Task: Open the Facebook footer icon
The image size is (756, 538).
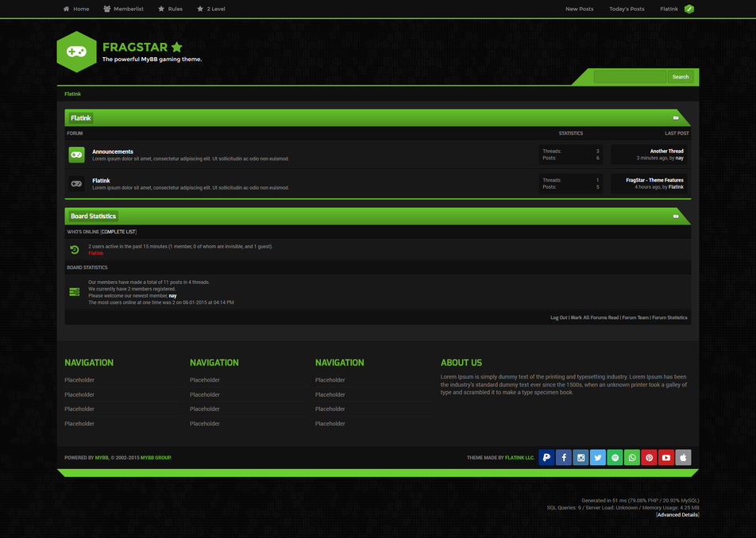Action: point(564,458)
